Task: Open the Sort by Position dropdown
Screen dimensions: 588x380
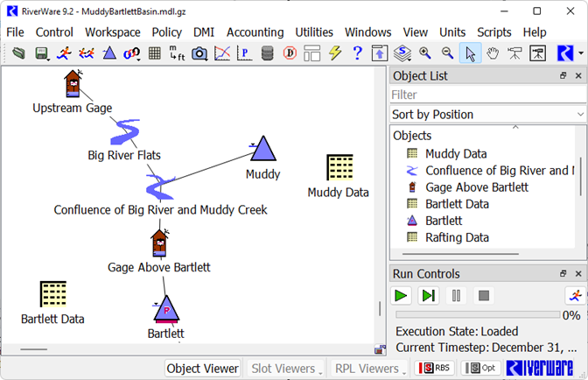Action: click(x=487, y=115)
